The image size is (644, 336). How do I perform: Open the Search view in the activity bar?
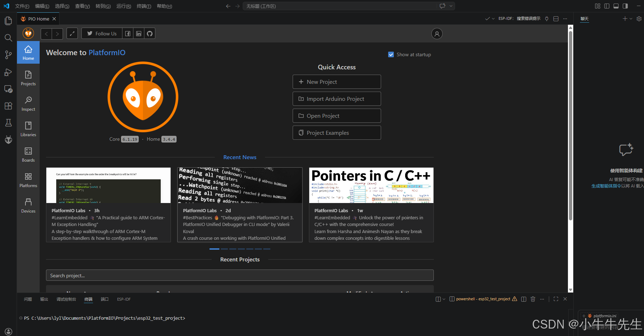[x=8, y=38]
